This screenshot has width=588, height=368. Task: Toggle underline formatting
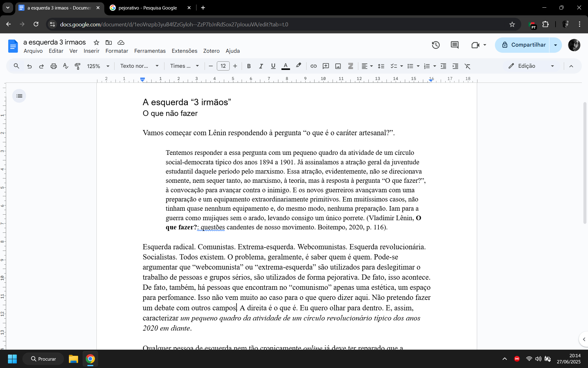tap(273, 66)
